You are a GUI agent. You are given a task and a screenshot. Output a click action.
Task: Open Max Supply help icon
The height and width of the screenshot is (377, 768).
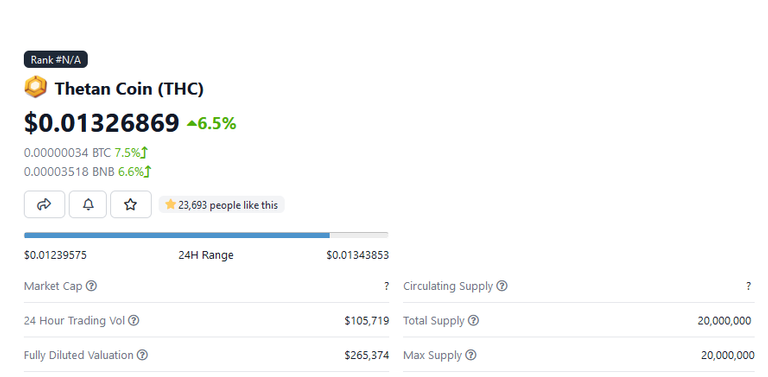click(471, 355)
